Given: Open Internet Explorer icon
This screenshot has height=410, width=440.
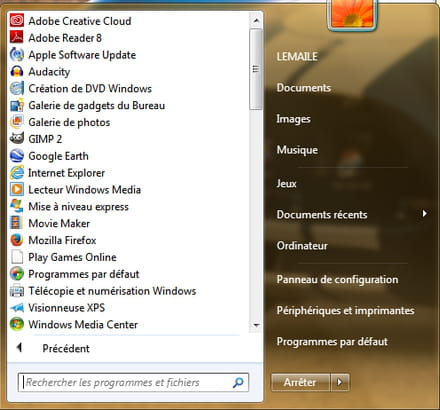Looking at the screenshot, I should point(17,173).
